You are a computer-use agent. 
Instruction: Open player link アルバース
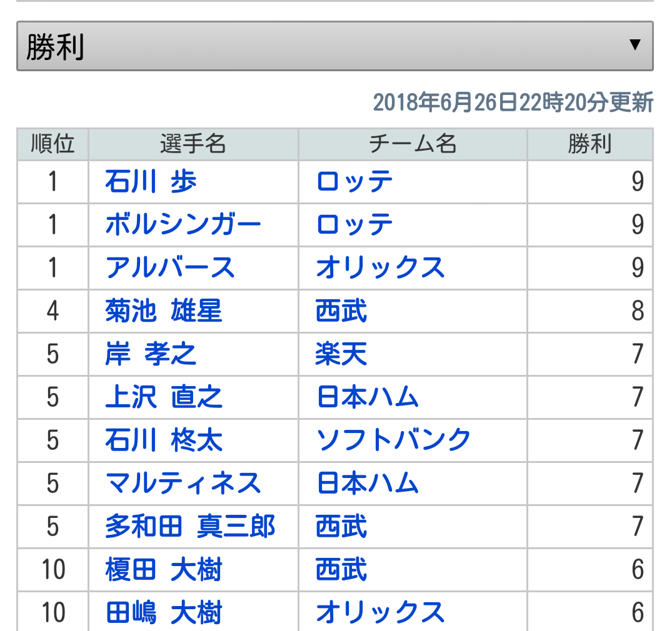click(170, 268)
